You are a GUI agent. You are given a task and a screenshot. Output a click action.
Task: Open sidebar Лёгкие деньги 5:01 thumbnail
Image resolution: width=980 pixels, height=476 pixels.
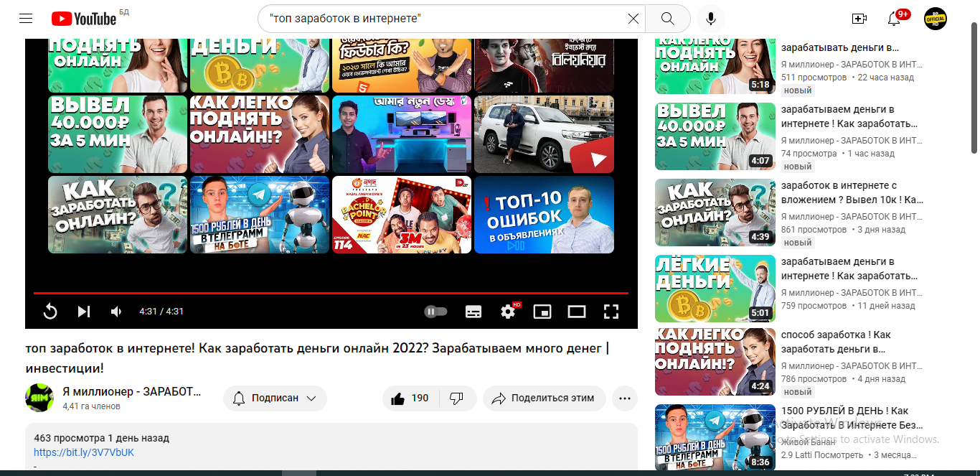pyautogui.click(x=715, y=289)
